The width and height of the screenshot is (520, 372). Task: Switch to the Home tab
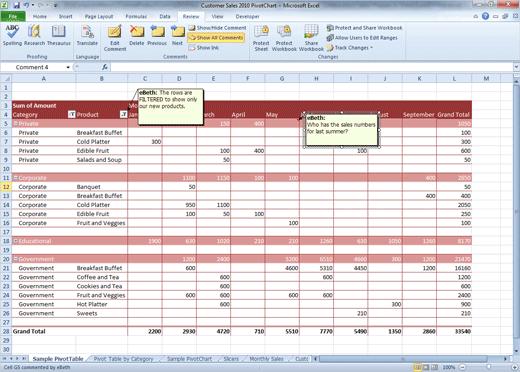[40, 16]
